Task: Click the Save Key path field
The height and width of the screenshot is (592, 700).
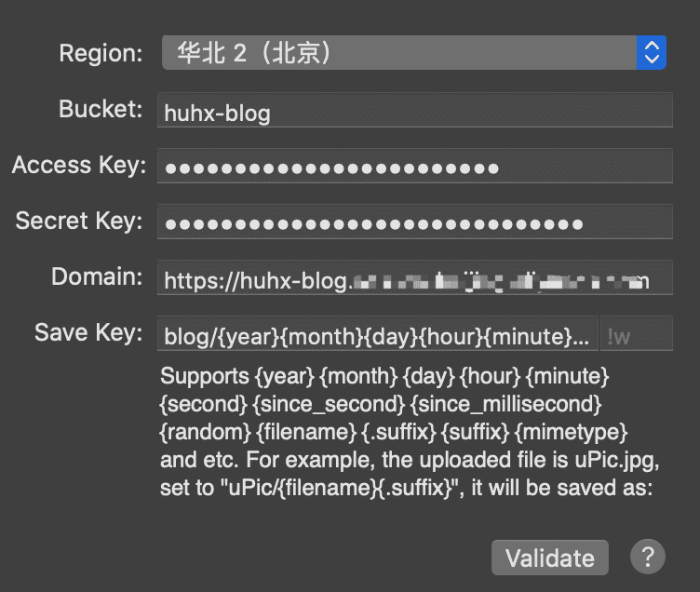Action: pyautogui.click(x=377, y=333)
